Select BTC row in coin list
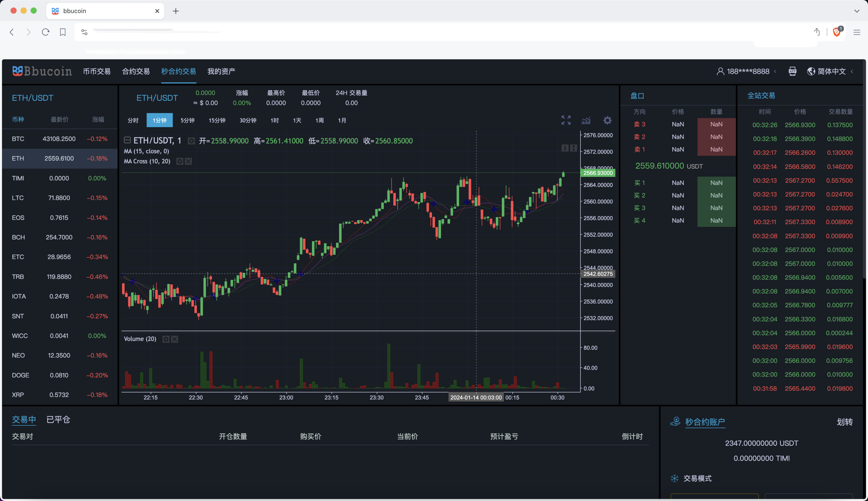Viewport: 868px width, 501px height. pyautogui.click(x=59, y=139)
